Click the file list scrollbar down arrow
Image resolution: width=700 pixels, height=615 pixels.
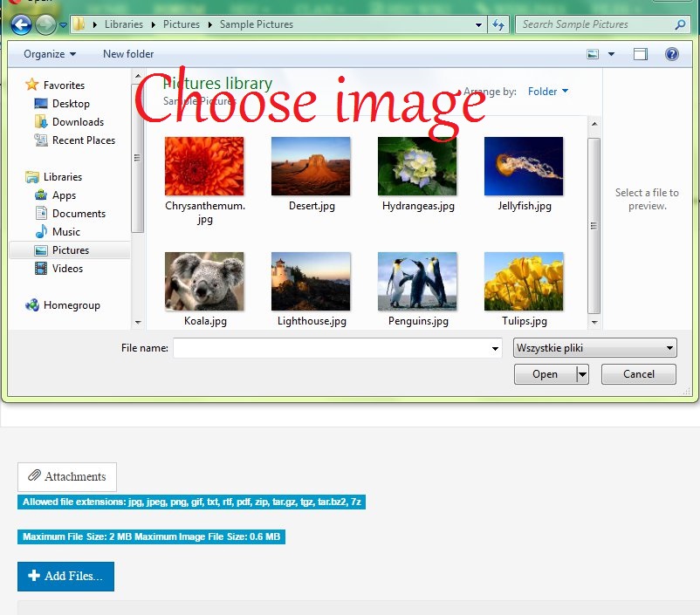pos(594,322)
